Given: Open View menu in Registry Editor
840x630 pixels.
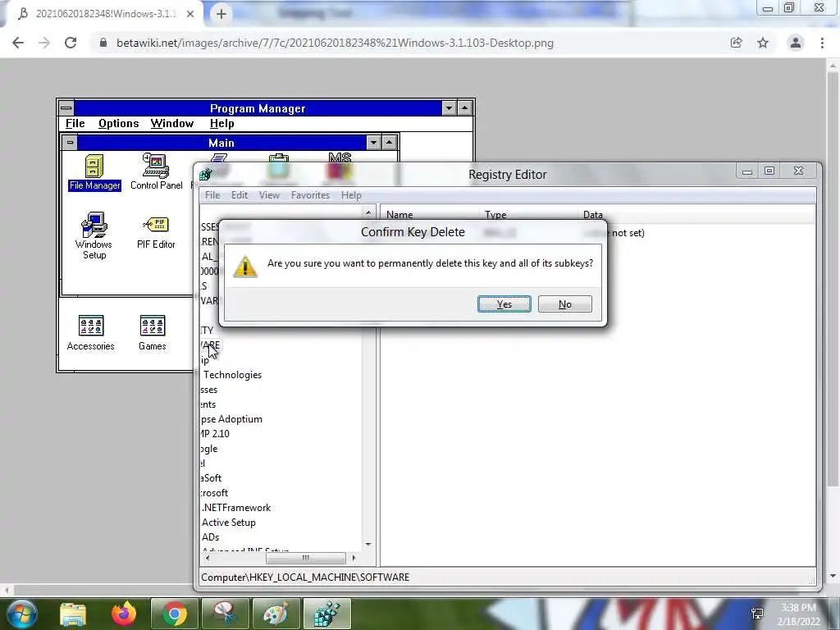Looking at the screenshot, I should click(269, 195).
